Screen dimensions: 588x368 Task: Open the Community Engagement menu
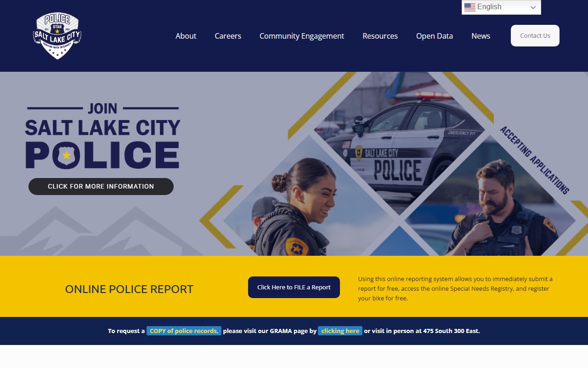coord(302,36)
